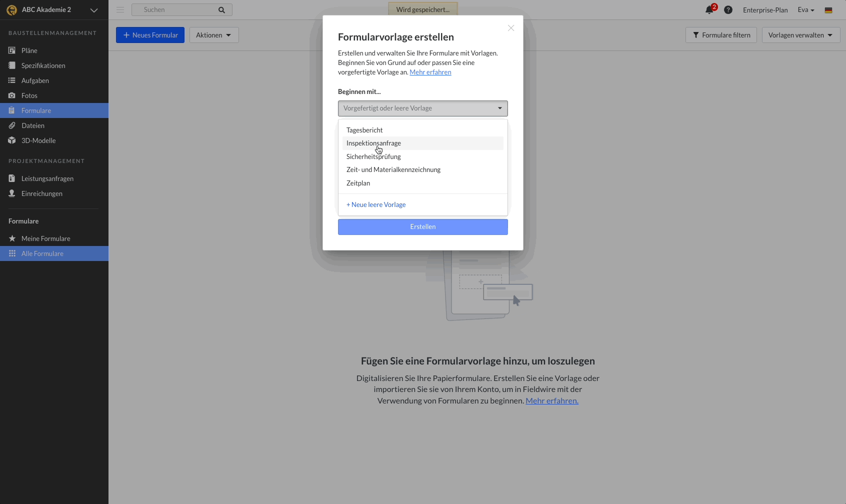Image resolution: width=846 pixels, height=504 pixels.
Task: Click the search magnifier icon
Action: (x=221, y=10)
